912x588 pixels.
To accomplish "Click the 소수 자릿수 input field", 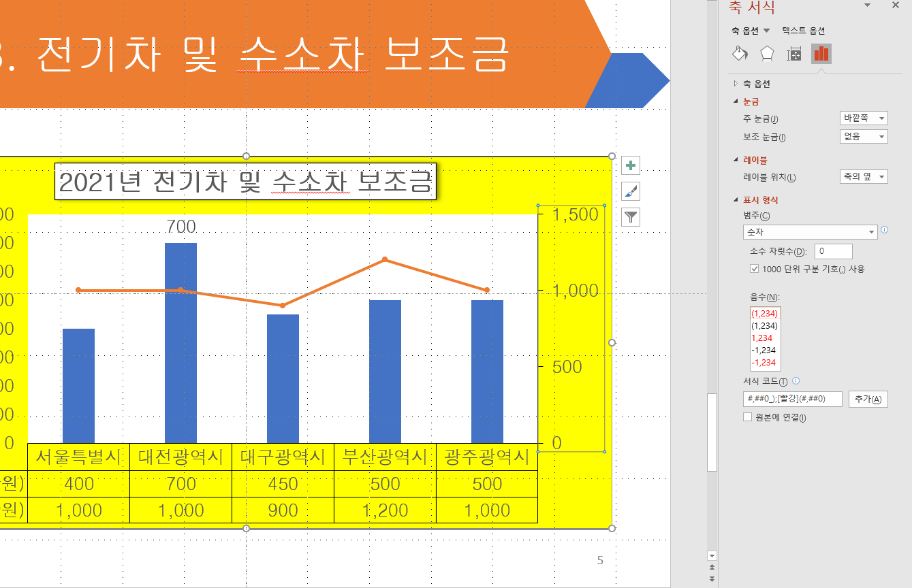I will pyautogui.click(x=833, y=251).
